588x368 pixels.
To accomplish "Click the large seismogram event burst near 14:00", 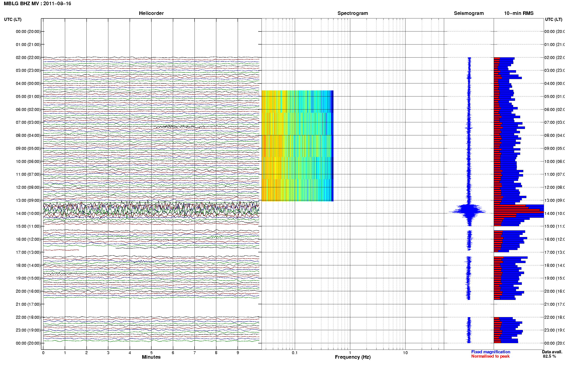I will [x=467, y=212].
